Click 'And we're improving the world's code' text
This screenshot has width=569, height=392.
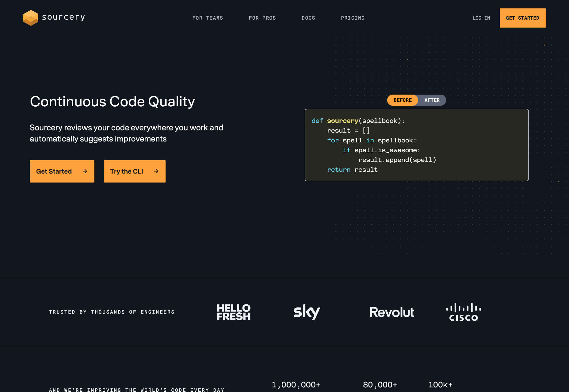pyautogui.click(x=137, y=390)
